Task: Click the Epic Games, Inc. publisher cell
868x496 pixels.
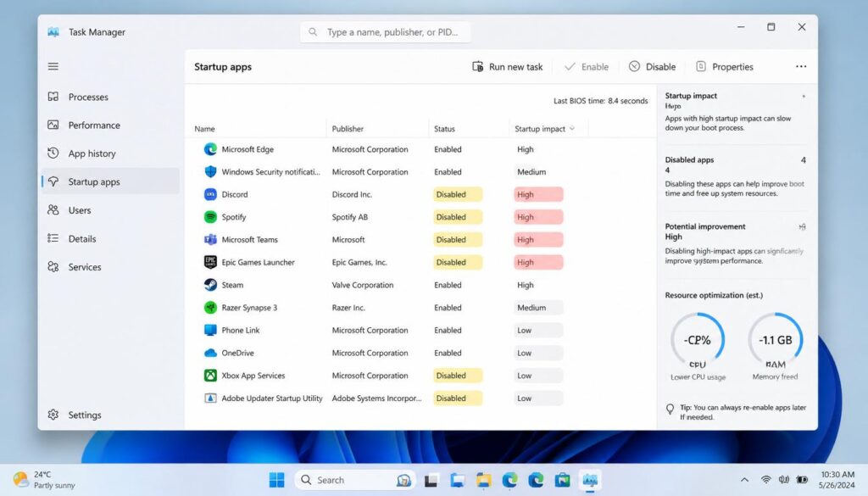Action: tap(359, 262)
